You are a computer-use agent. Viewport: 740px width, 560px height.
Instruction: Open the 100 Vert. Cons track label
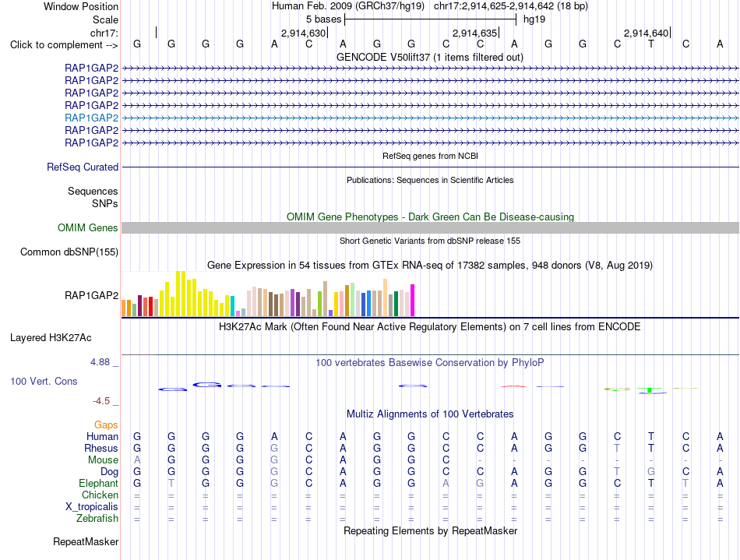click(x=44, y=381)
